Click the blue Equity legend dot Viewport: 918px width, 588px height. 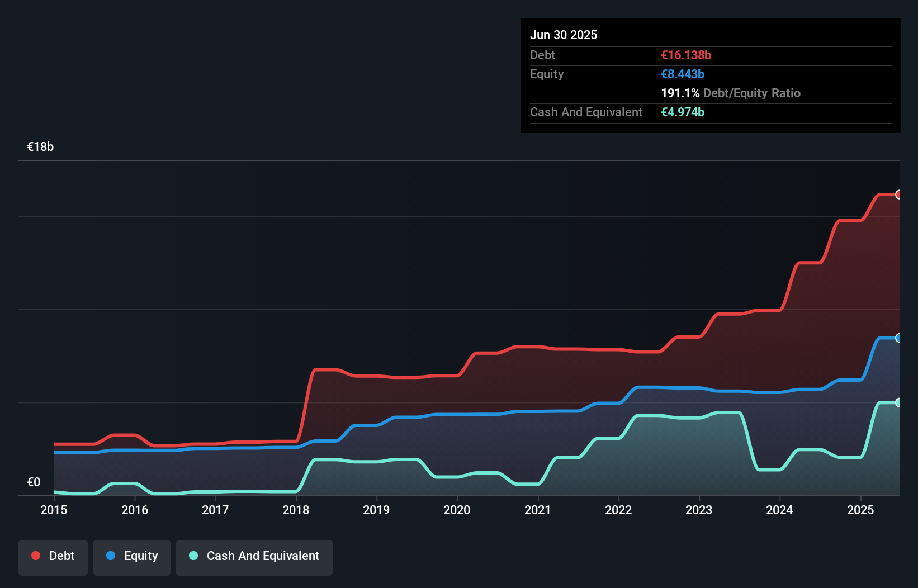(x=111, y=556)
